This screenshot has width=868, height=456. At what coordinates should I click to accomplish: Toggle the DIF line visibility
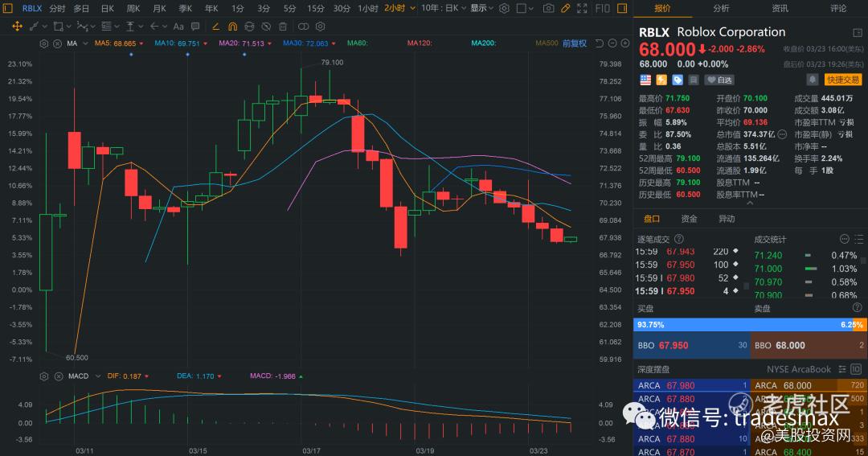coord(128,376)
